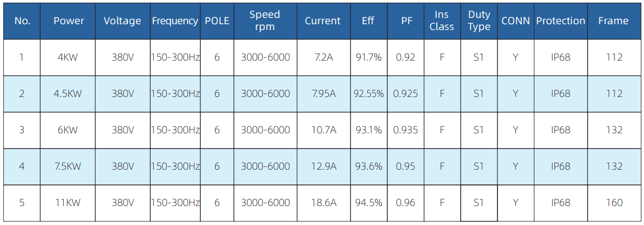Click the 93.1% efficiency cell
The width and height of the screenshot is (644, 225).
pos(368,130)
